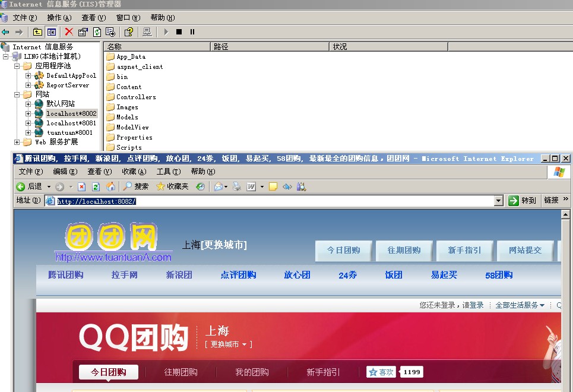Click the IE Stop loading icon
Viewport: 573px width, 392px height.
pos(82,187)
